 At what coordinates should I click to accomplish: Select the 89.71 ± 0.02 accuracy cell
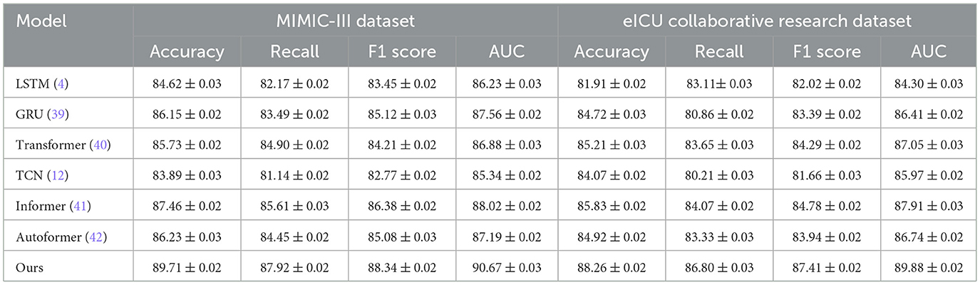(x=187, y=268)
